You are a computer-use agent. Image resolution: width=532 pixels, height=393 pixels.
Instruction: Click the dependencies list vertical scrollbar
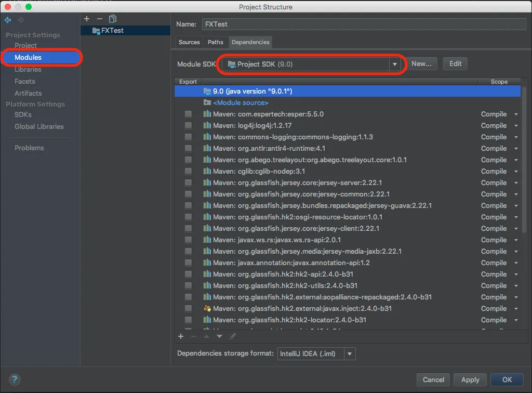tap(524, 160)
